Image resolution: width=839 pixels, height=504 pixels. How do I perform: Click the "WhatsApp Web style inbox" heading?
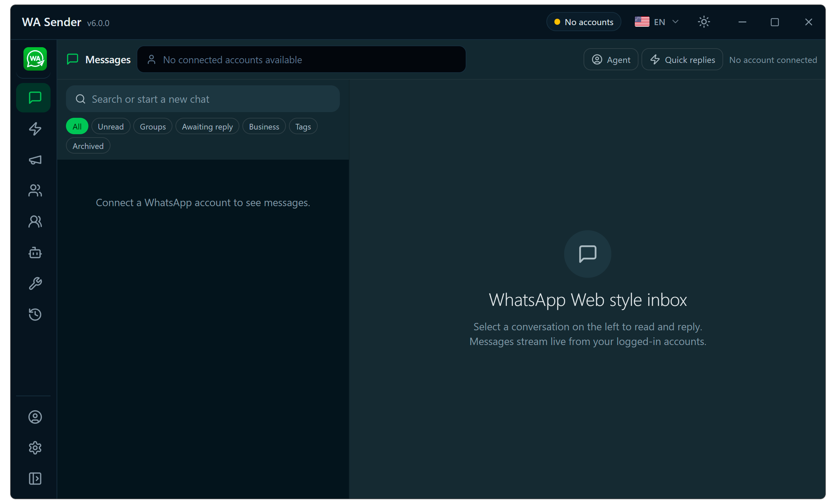pos(588,300)
